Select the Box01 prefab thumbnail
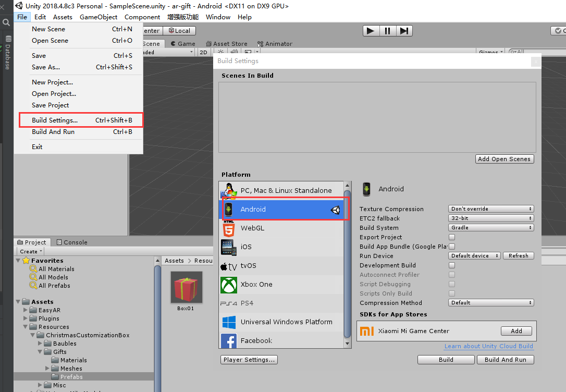The width and height of the screenshot is (566, 392). [186, 288]
